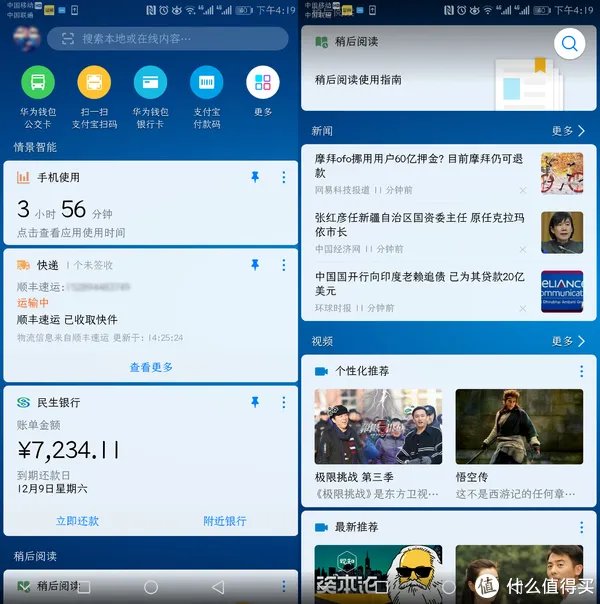Expand 更多 next to 新闻 section
Viewport: 600px width, 604px height.
coord(568,131)
